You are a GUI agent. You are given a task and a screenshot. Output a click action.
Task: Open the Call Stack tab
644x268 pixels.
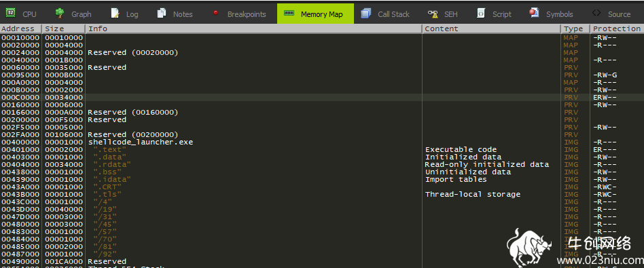(385, 14)
